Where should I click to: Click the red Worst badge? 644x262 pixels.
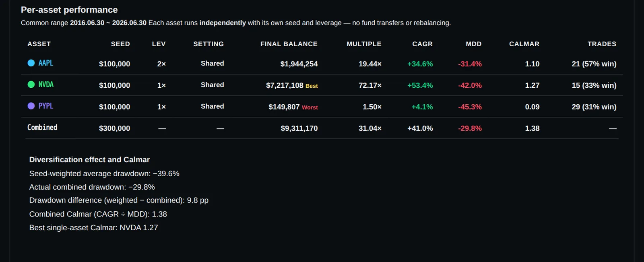310,107
